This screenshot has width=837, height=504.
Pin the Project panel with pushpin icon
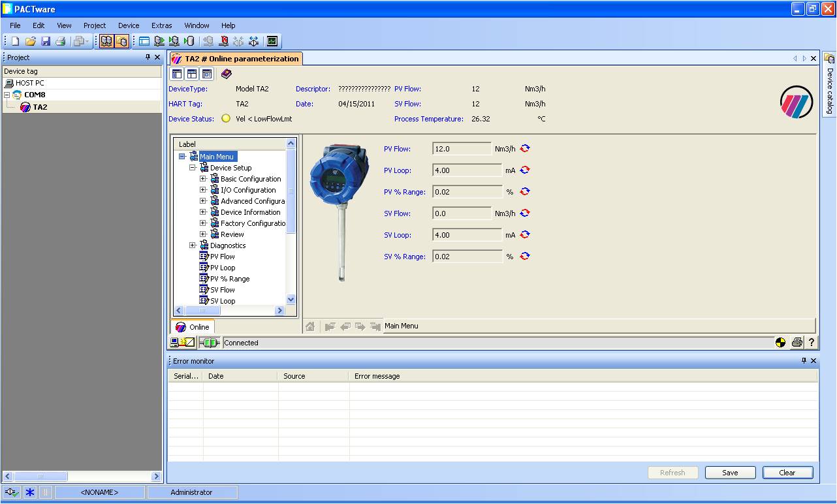[148, 57]
